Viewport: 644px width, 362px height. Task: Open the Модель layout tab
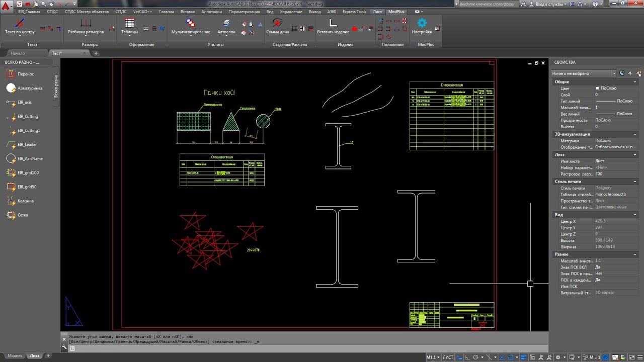[x=15, y=355]
